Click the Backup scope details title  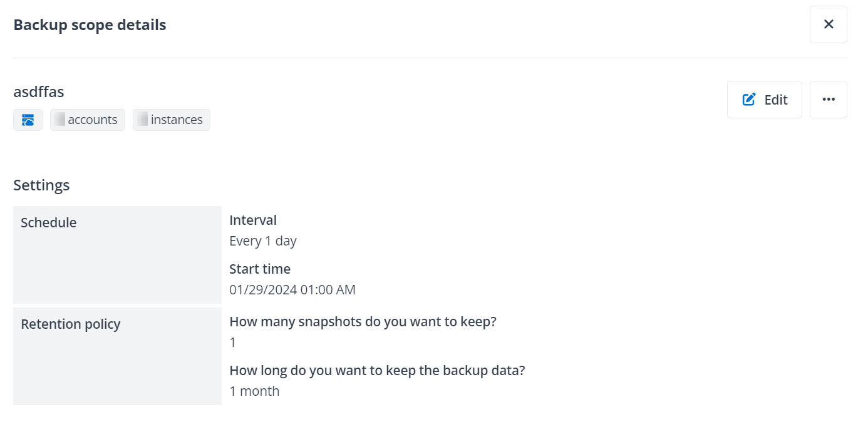(90, 25)
